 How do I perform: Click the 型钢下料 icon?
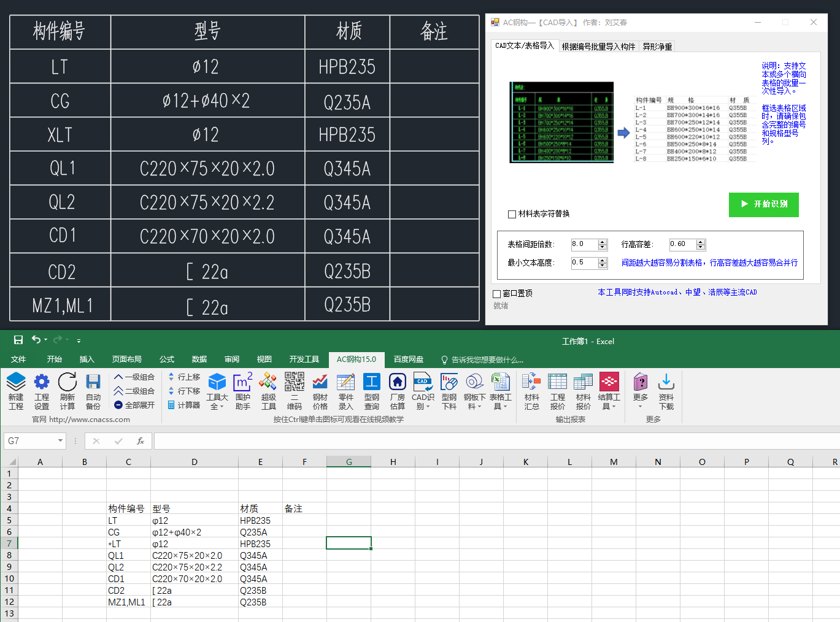449,382
